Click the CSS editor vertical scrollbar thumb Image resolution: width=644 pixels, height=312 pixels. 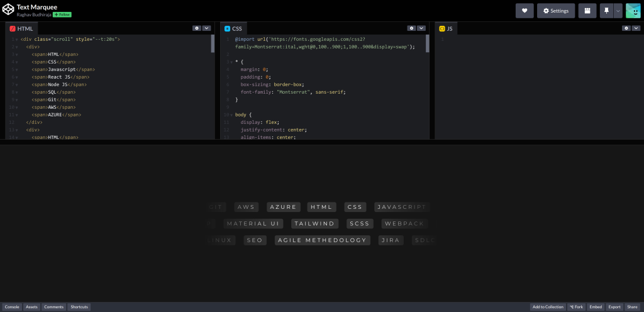pyautogui.click(x=428, y=43)
